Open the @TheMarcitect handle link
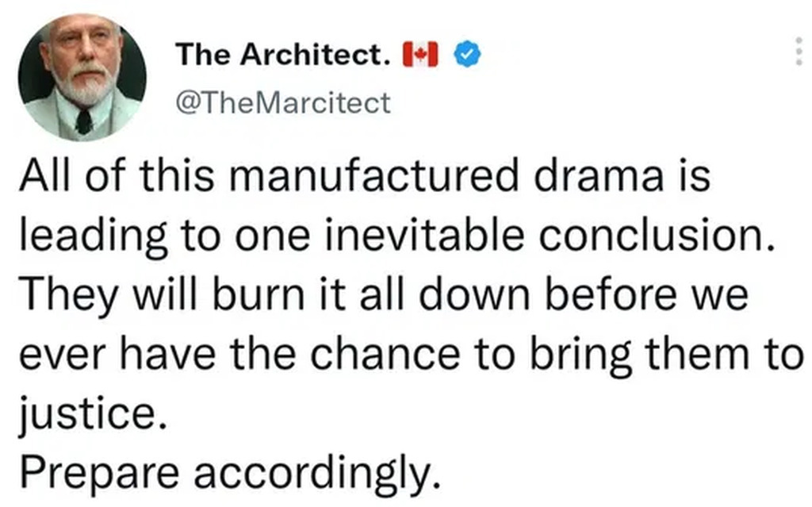This screenshot has height=507, width=812. pyautogui.click(x=282, y=102)
